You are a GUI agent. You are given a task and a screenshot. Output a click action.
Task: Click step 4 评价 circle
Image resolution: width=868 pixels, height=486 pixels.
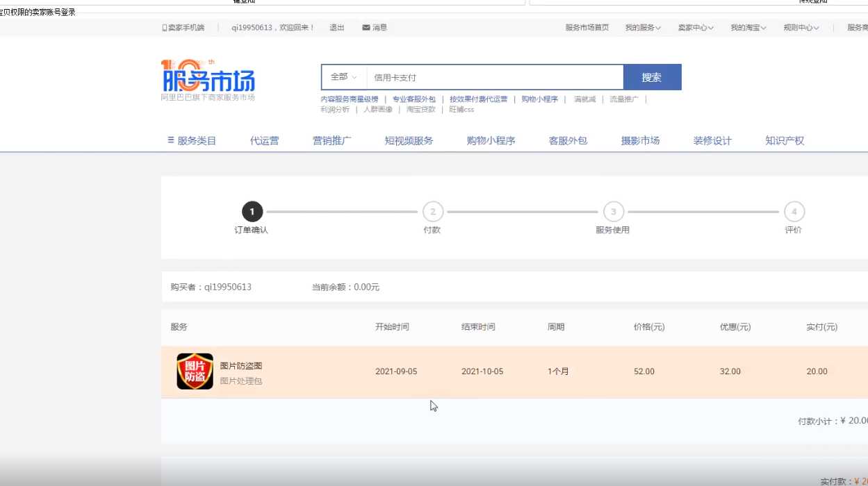tap(794, 212)
